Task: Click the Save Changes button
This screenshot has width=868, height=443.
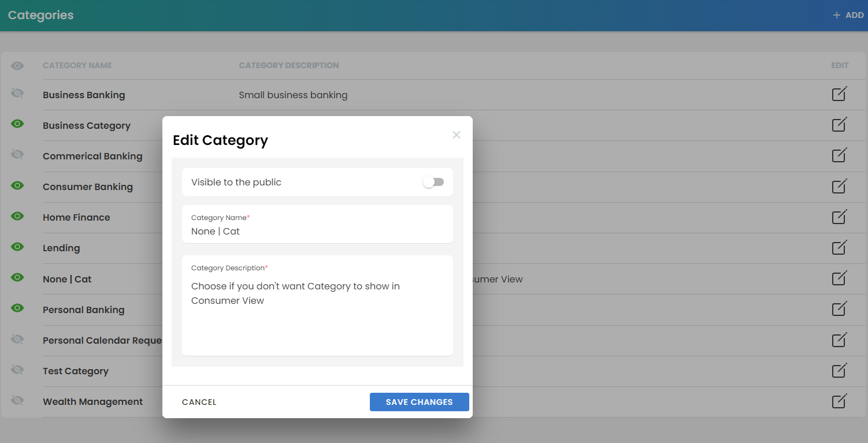Action: click(419, 402)
